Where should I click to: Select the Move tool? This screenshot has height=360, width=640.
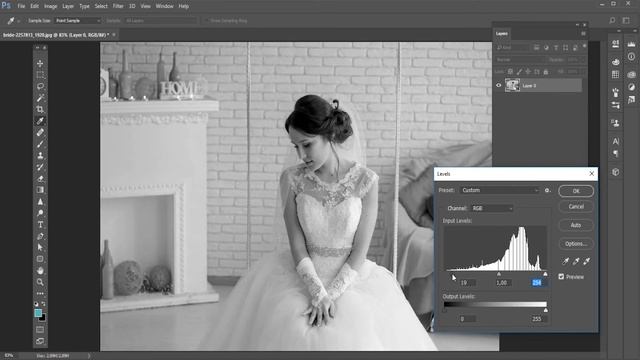40,63
